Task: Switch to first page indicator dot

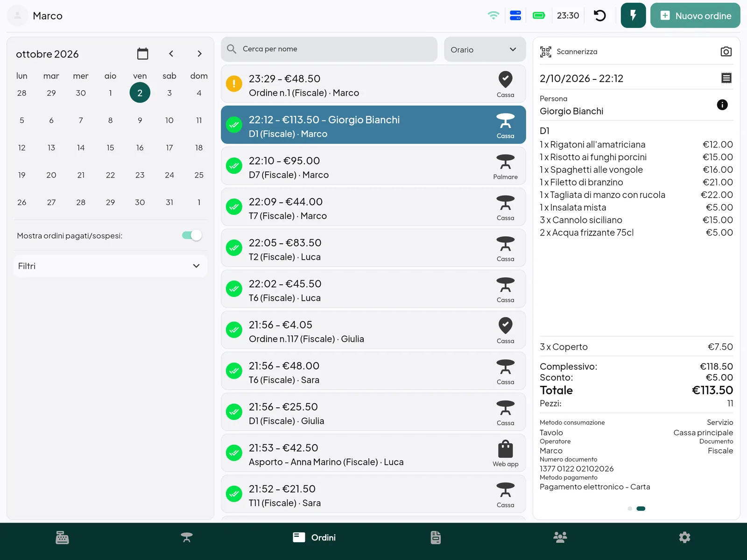Action: 630,509
